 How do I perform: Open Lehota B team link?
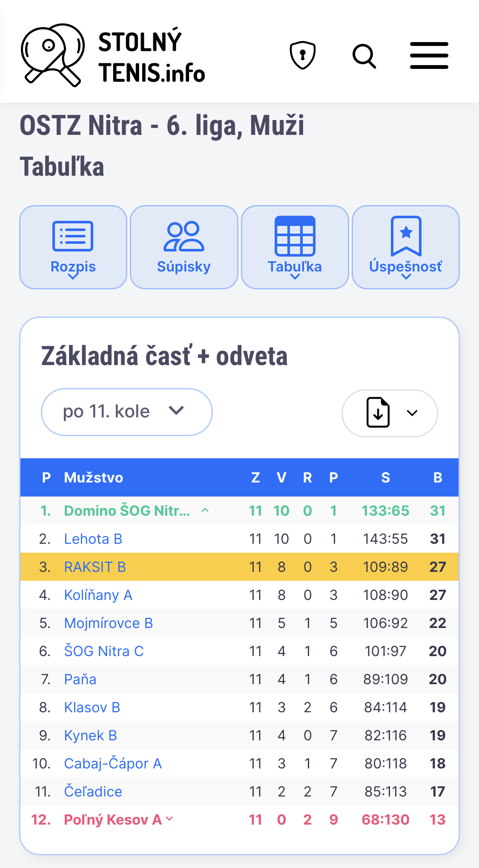[93, 539]
